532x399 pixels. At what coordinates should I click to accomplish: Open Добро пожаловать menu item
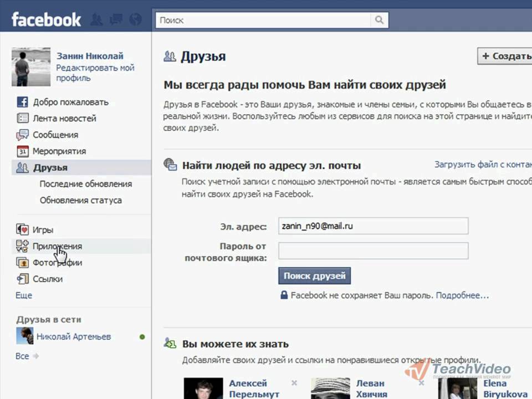(x=70, y=102)
